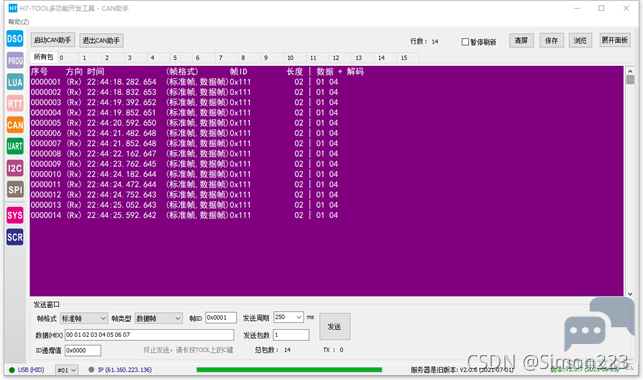The height and width of the screenshot is (380, 643).
Task: Switch to filter tab 1
Action: point(84,58)
